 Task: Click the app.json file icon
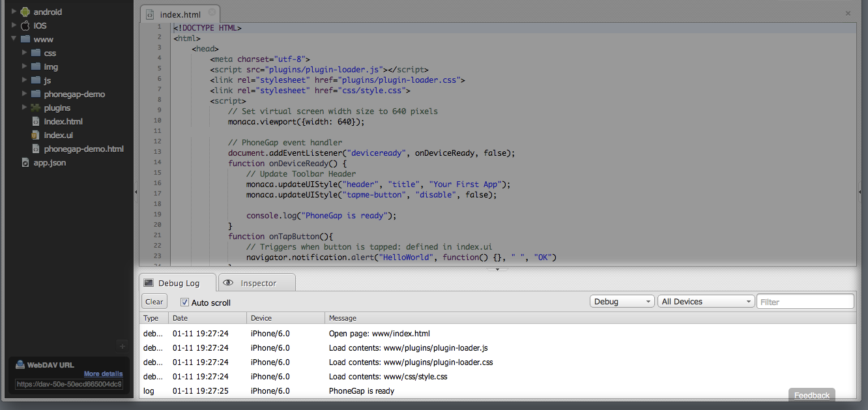click(25, 162)
